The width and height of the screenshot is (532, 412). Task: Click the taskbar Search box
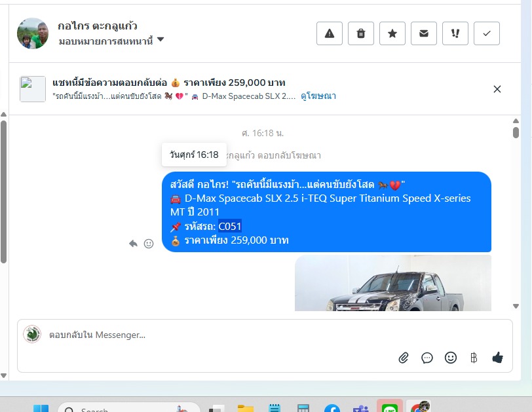click(129, 408)
